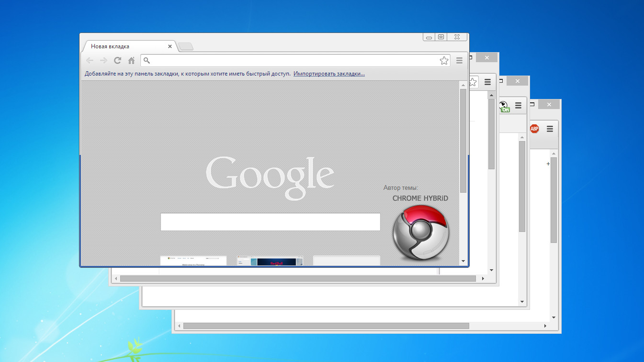644x362 pixels.
Task: Open menu next to ABP icon
Action: click(550, 129)
